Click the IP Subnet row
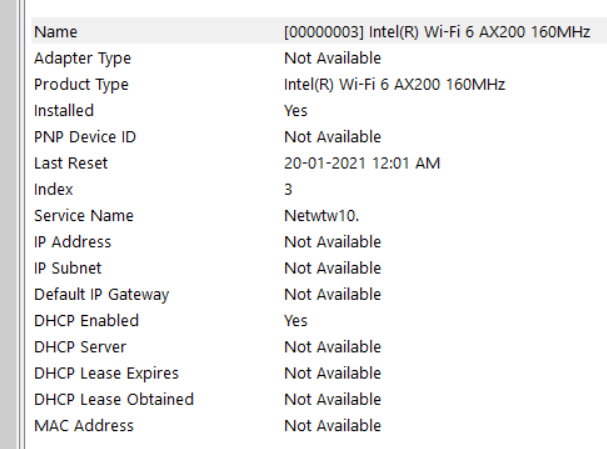607x449 pixels. point(319,268)
